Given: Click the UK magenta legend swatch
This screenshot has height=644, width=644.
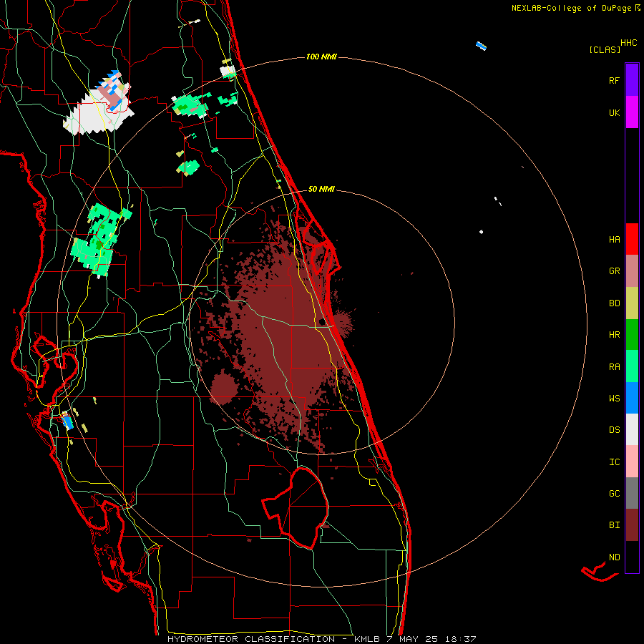Looking at the screenshot, I should [632, 112].
